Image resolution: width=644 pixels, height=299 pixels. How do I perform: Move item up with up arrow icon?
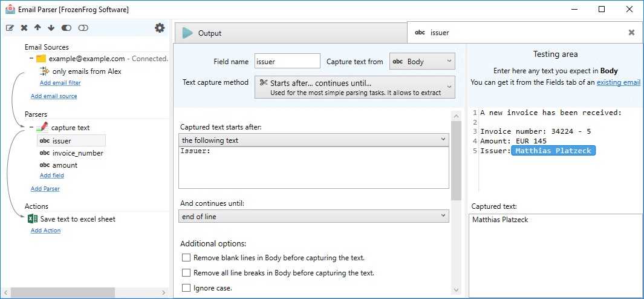(x=37, y=28)
